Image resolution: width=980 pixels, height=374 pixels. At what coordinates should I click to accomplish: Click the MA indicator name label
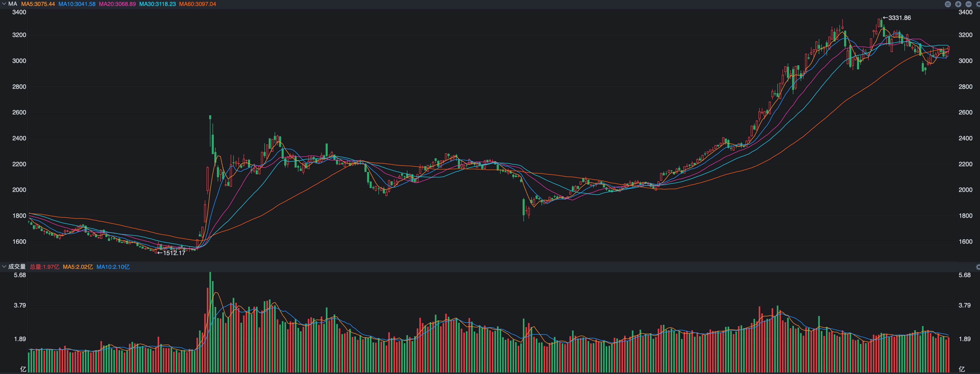(x=13, y=4)
